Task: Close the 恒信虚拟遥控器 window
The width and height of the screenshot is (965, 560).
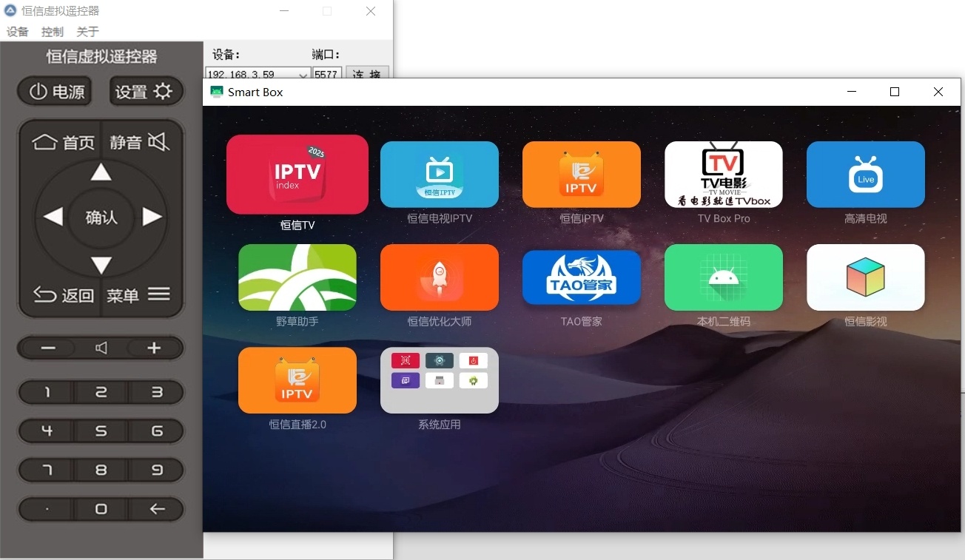Action: point(371,11)
